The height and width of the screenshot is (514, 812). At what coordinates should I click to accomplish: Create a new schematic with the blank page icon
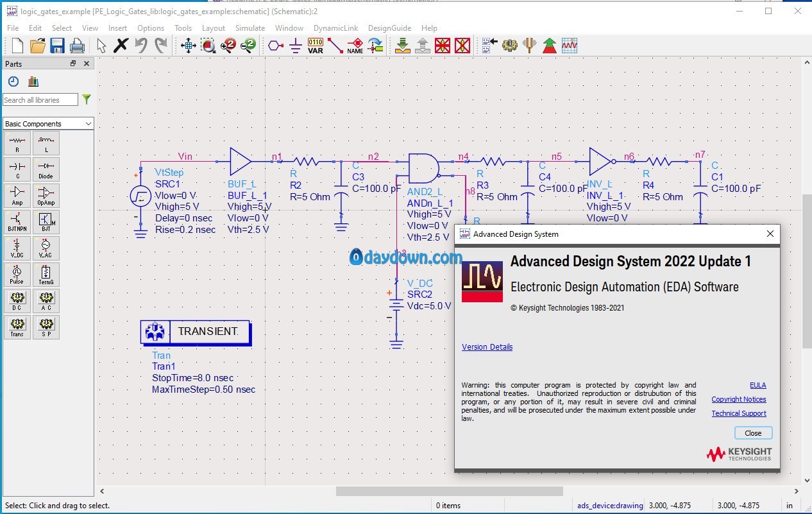coord(17,46)
